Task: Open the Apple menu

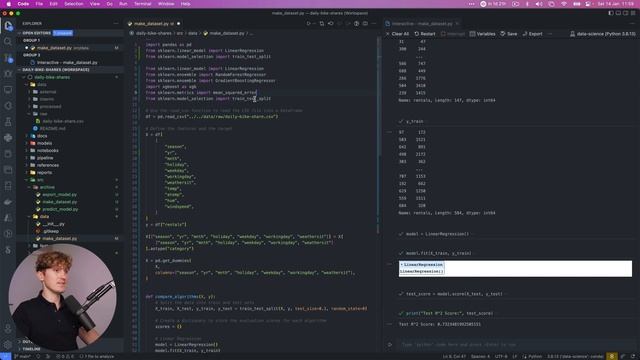Action: click(x=9, y=4)
